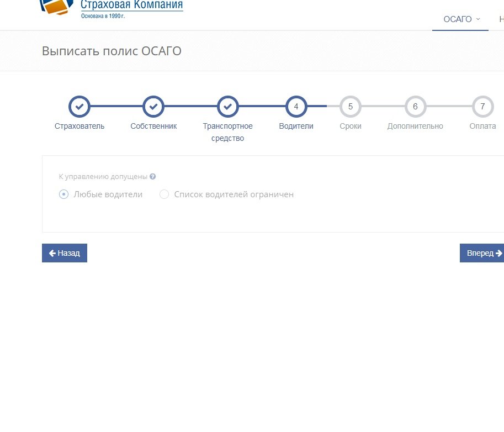Click the Сроки step label

pos(351,126)
